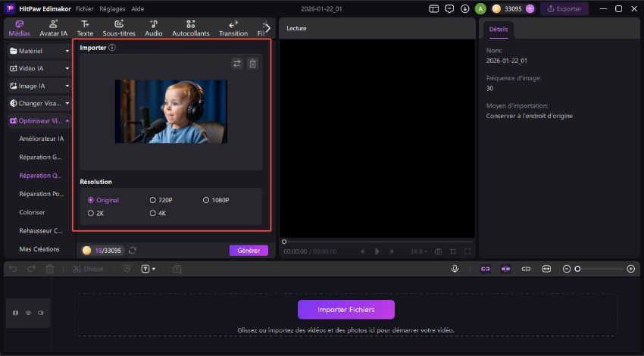This screenshot has width=644, height=356.
Task: Select Réparation G... item
Action: (x=40, y=157)
